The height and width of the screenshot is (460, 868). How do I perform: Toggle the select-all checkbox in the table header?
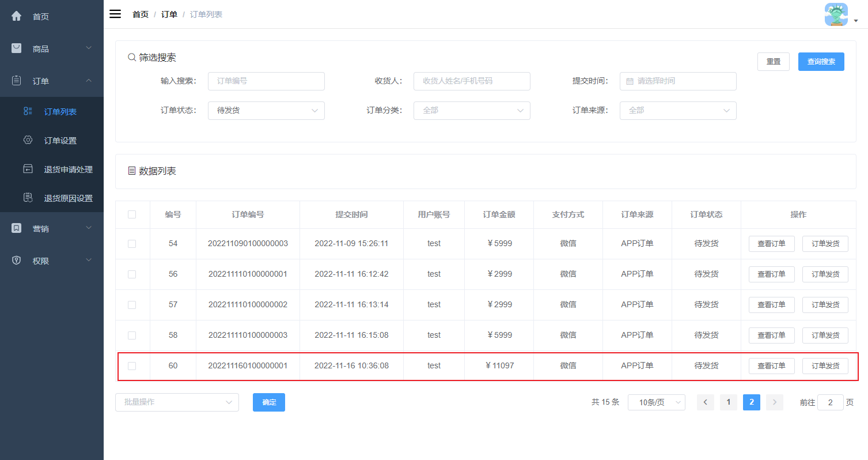point(132,214)
